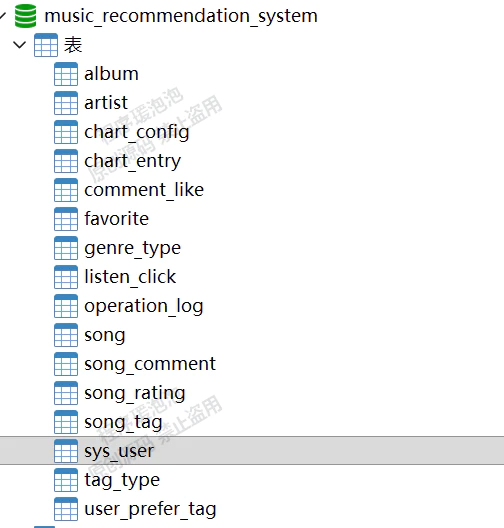Click the song table icon
Viewport: 504px width, 528px height.
coord(66,335)
